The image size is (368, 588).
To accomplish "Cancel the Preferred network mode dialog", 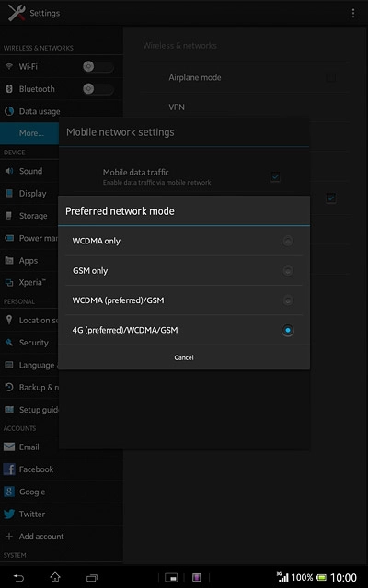I will tap(184, 357).
